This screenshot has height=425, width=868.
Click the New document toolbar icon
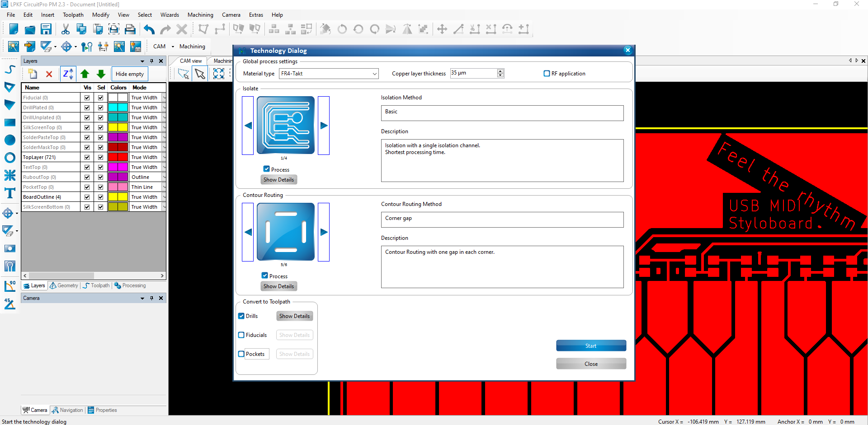coord(14,29)
